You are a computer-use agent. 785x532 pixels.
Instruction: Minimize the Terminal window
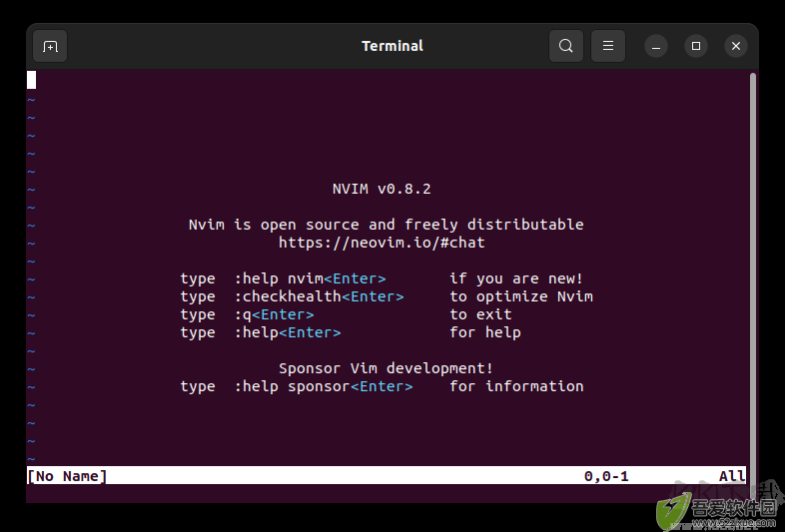click(x=656, y=46)
